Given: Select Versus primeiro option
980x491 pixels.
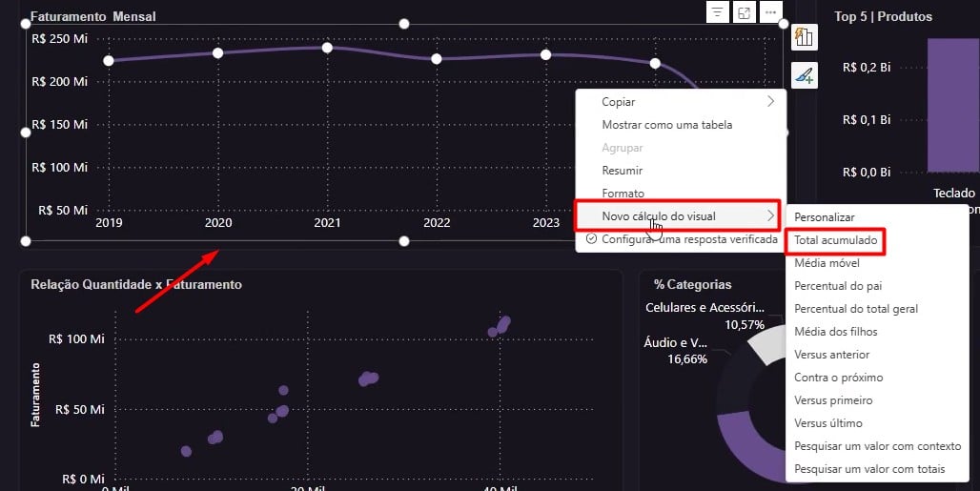Looking at the screenshot, I should click(877, 400).
